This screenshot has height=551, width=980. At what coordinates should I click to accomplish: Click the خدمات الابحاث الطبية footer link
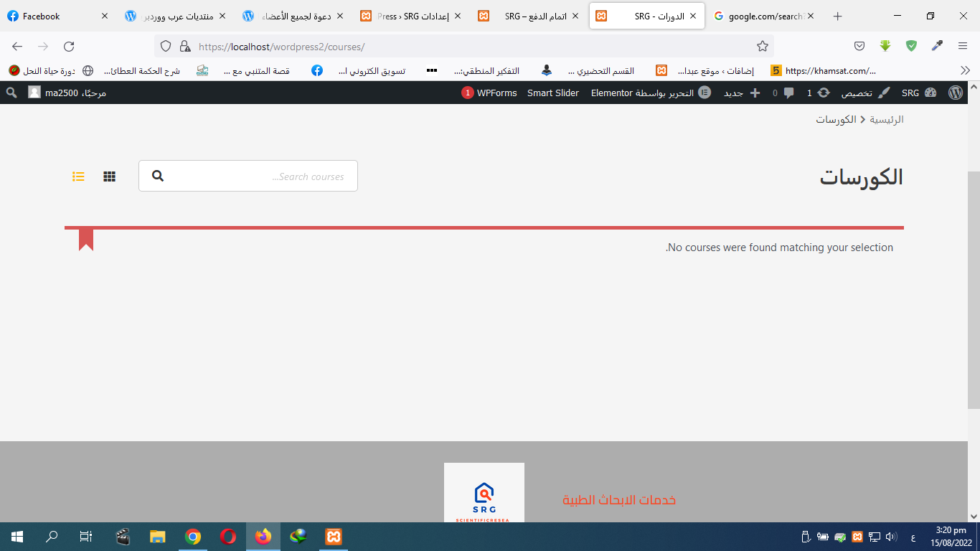click(x=619, y=500)
